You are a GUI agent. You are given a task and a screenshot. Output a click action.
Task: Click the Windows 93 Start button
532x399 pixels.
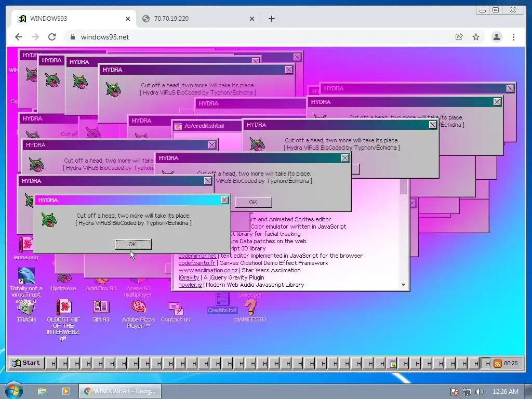tap(26, 363)
